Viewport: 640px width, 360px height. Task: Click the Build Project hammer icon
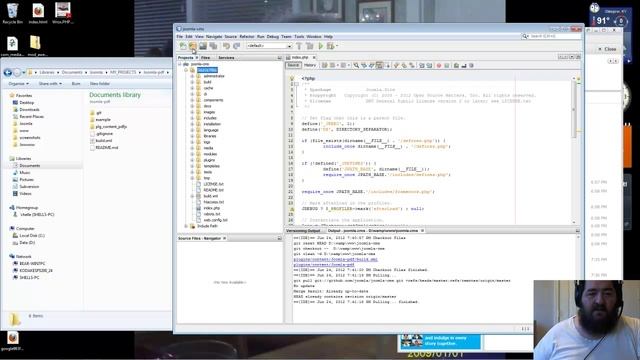(x=299, y=46)
